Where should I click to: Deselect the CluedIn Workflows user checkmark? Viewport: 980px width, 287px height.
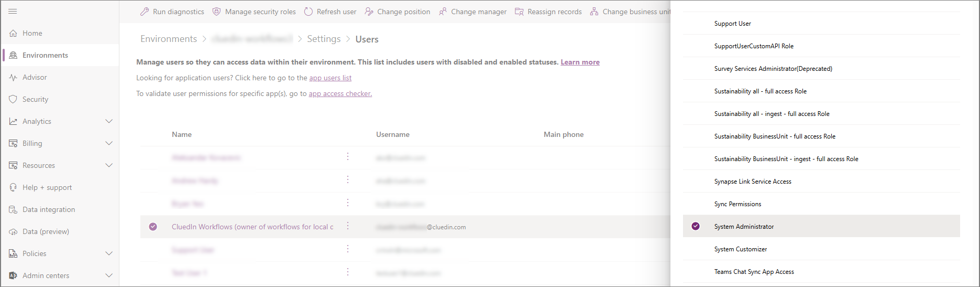click(x=153, y=227)
